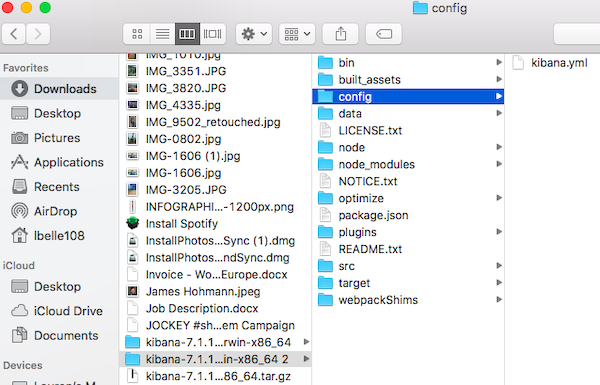
Task: Select IMG-3205.JPG file
Action: tap(215, 190)
